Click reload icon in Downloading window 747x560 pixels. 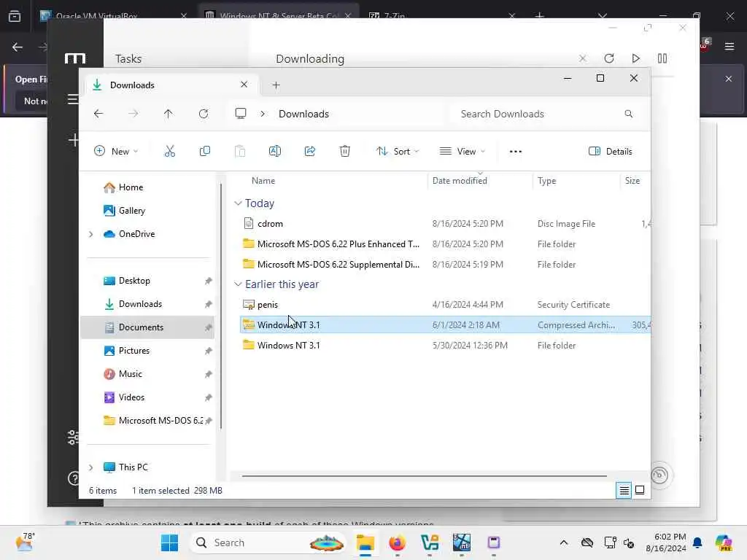(x=609, y=58)
